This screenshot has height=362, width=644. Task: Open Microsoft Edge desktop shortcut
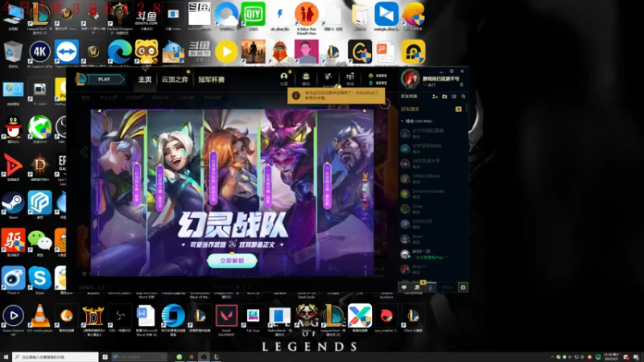coord(119,54)
